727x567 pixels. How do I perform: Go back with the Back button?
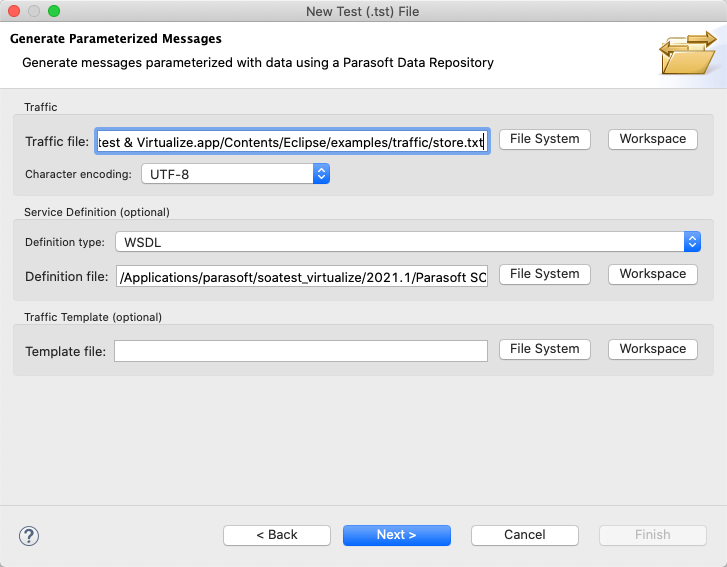coord(277,535)
